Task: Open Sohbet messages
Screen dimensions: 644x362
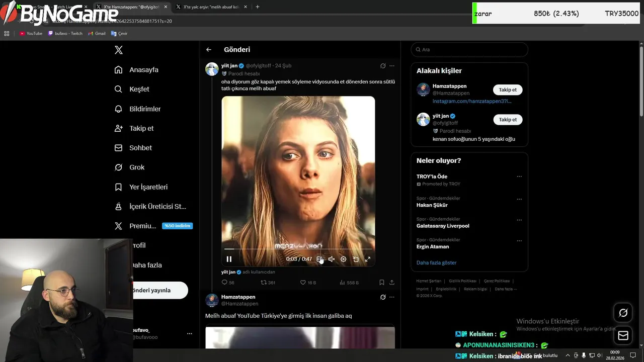Action: [x=133, y=148]
